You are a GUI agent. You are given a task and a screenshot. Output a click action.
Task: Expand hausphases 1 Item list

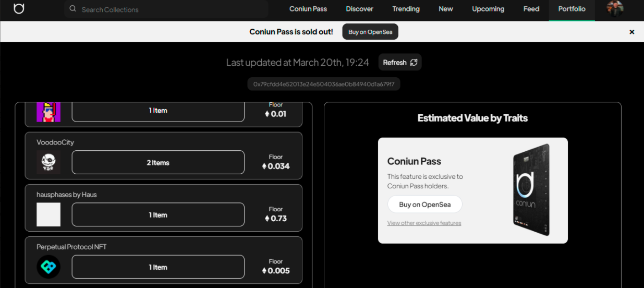158,214
